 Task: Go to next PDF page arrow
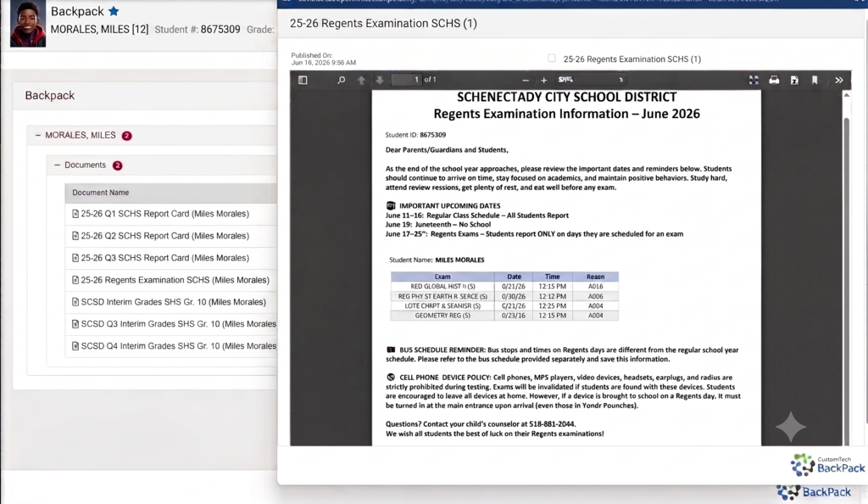[x=380, y=80]
